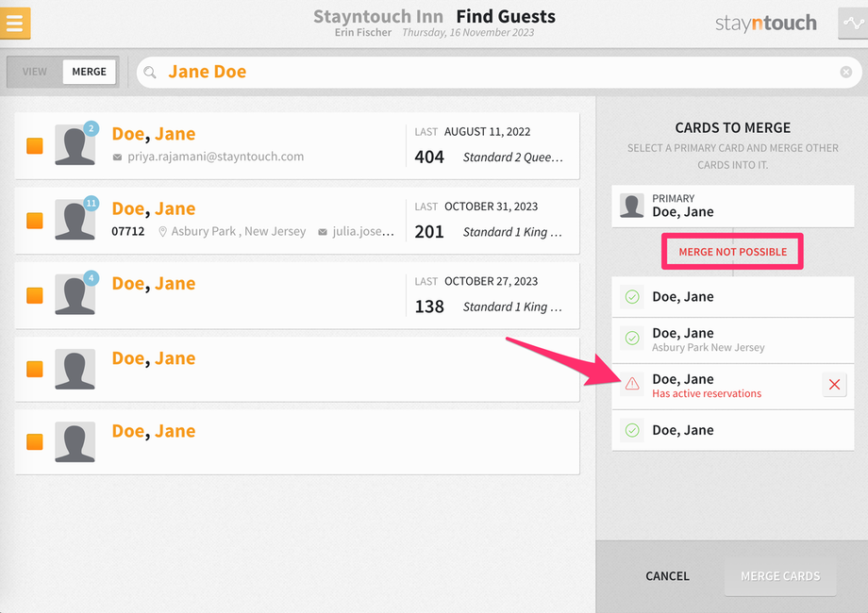Click envelope icon beside julia.jose email
Image resolution: width=868 pixels, height=613 pixels.
[x=322, y=232]
